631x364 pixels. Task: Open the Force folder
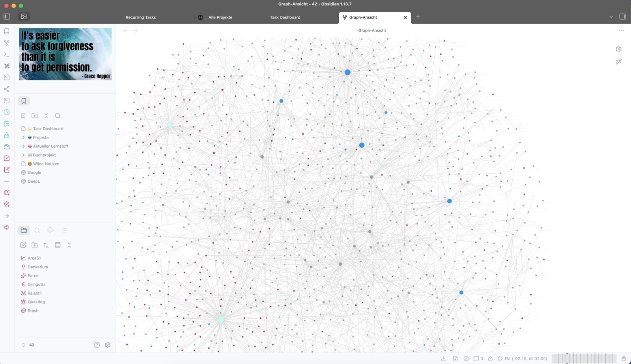[x=33, y=276]
